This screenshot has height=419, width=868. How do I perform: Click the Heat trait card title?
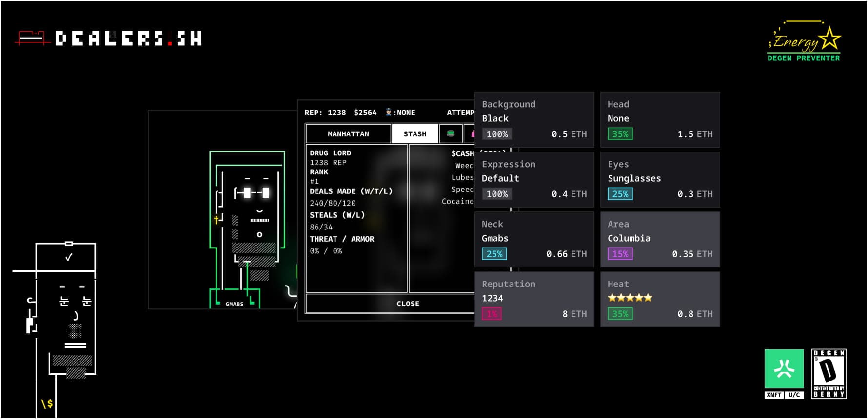[618, 284]
